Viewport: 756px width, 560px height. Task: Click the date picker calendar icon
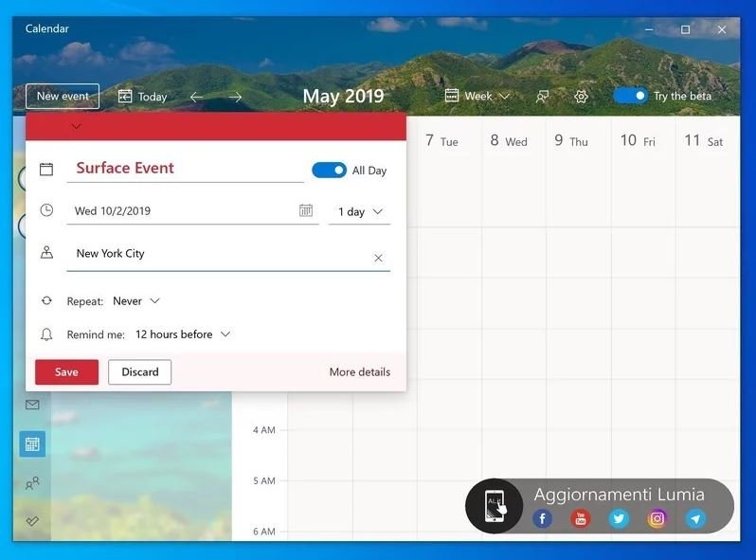[306, 211]
